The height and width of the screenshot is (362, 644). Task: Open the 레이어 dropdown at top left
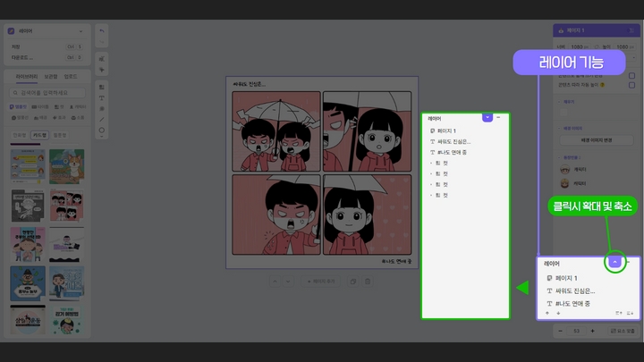click(45, 30)
